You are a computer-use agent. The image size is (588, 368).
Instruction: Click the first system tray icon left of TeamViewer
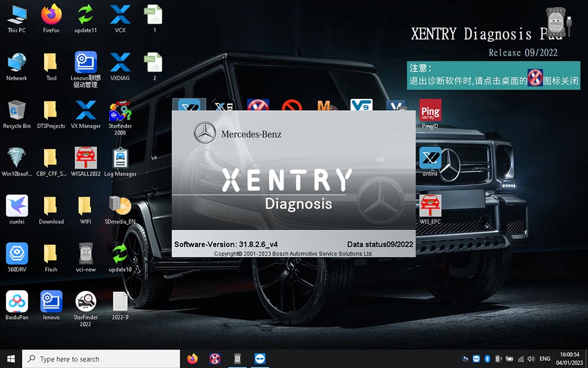(465, 359)
